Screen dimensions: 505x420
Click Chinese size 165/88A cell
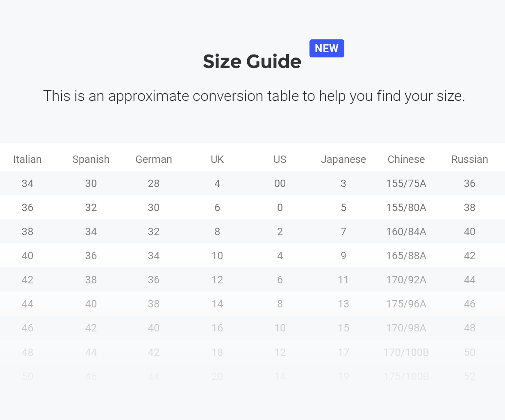point(406,256)
